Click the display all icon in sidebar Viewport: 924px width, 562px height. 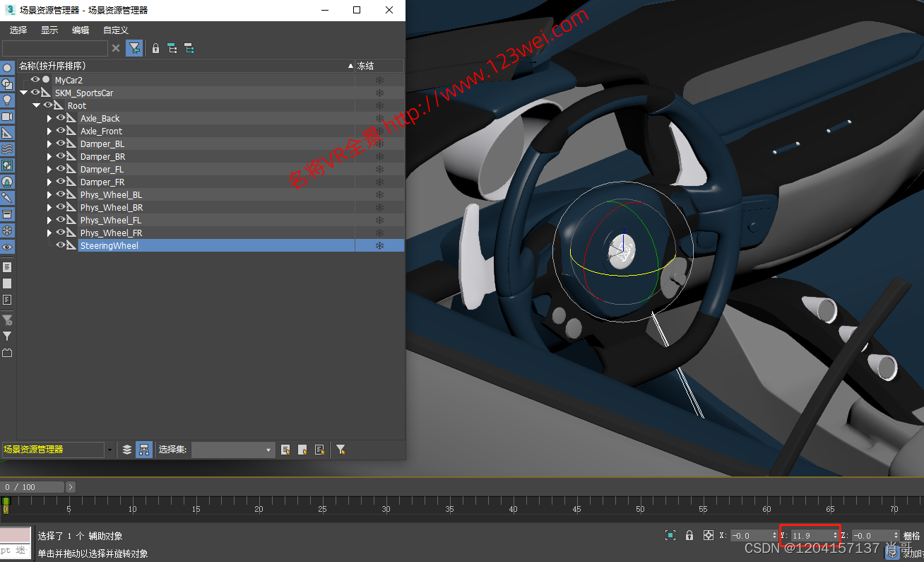click(x=7, y=267)
